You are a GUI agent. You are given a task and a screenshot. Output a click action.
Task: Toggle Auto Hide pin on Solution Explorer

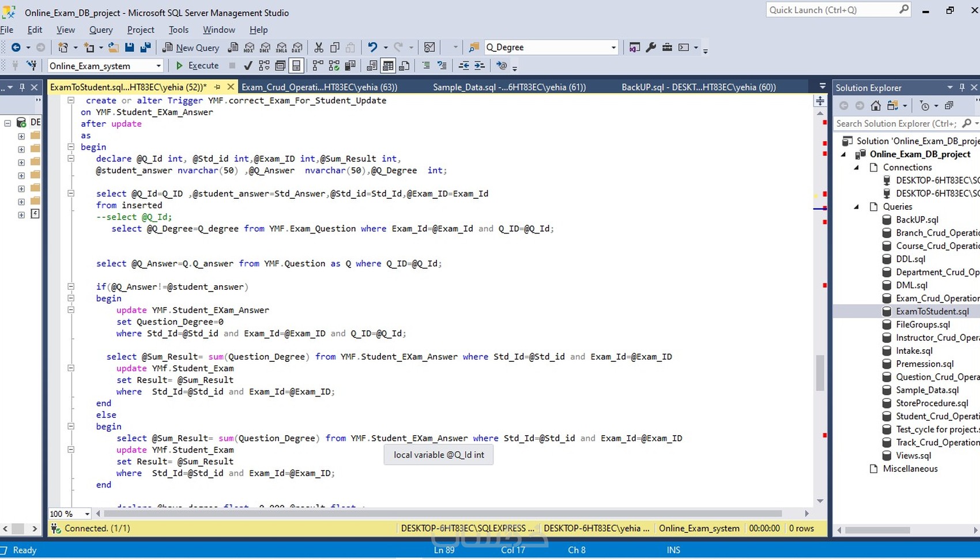(962, 88)
